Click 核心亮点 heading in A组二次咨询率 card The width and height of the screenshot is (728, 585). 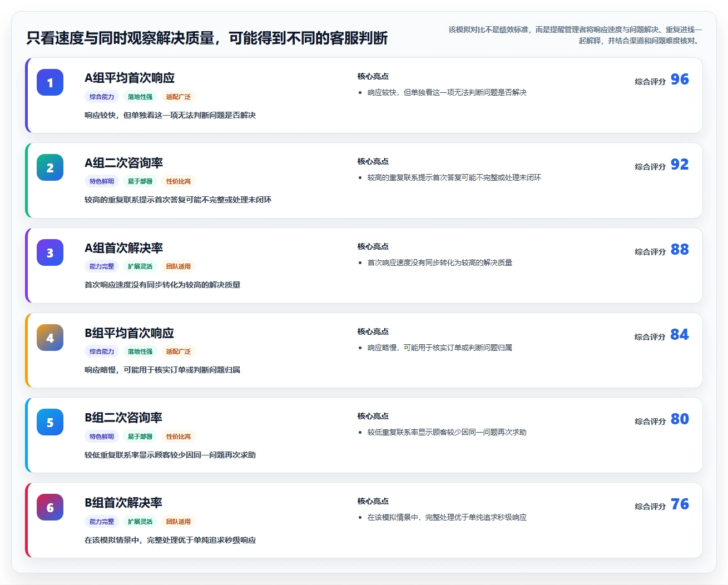pyautogui.click(x=373, y=162)
